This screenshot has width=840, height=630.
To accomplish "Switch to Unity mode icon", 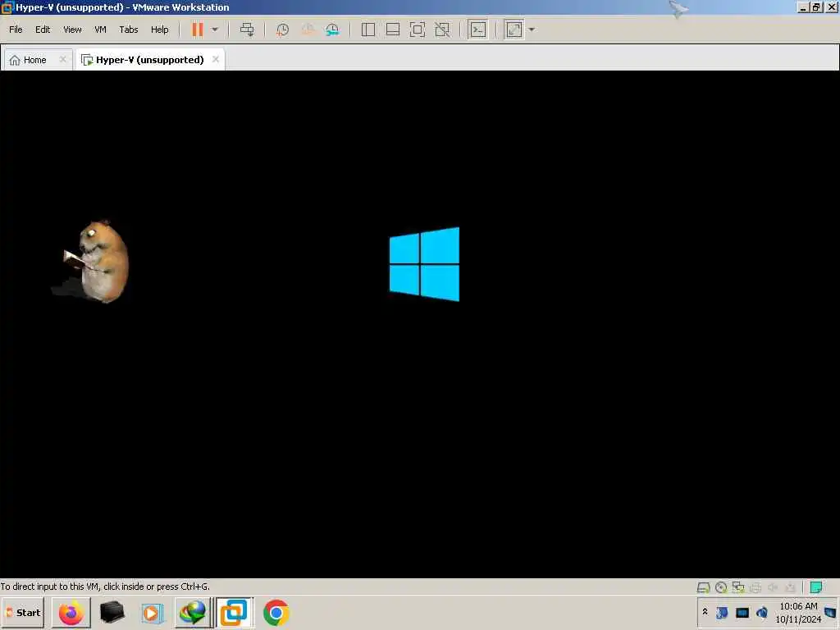I will pos(442,30).
